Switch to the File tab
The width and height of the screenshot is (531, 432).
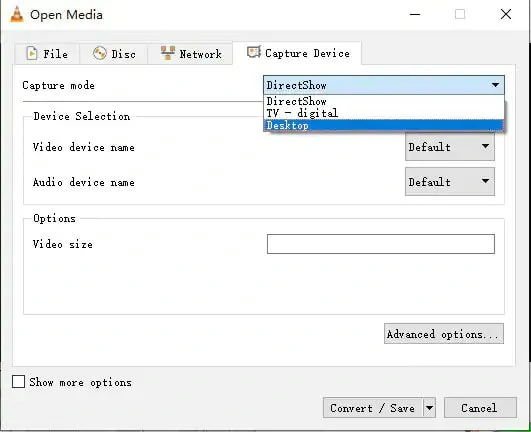pos(47,54)
